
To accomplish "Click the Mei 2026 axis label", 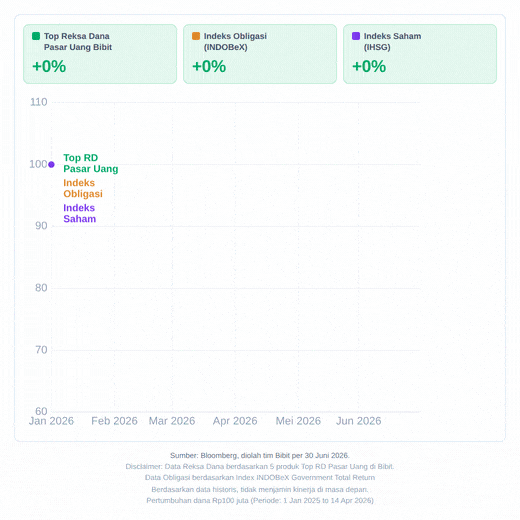I will [x=298, y=421].
